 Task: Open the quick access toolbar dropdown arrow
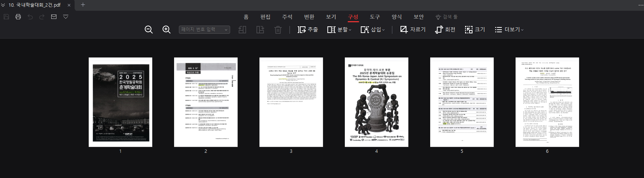click(66, 17)
